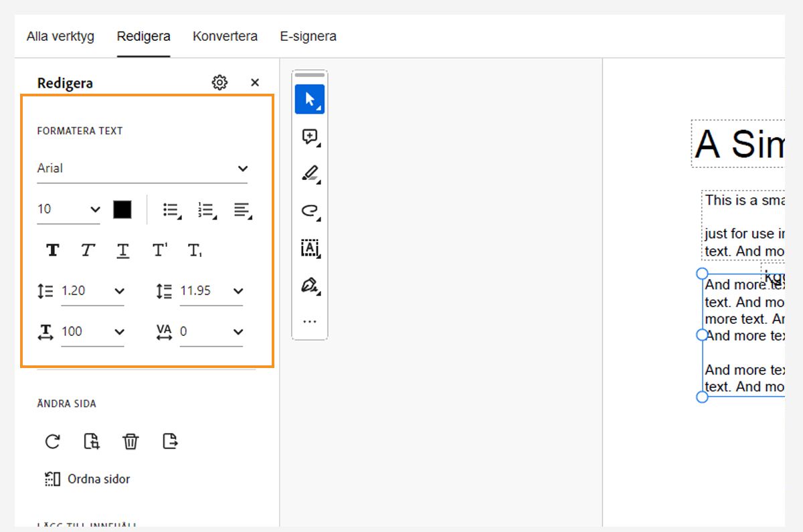Toggle italic formatting
This screenshot has height=532, width=803.
click(88, 250)
